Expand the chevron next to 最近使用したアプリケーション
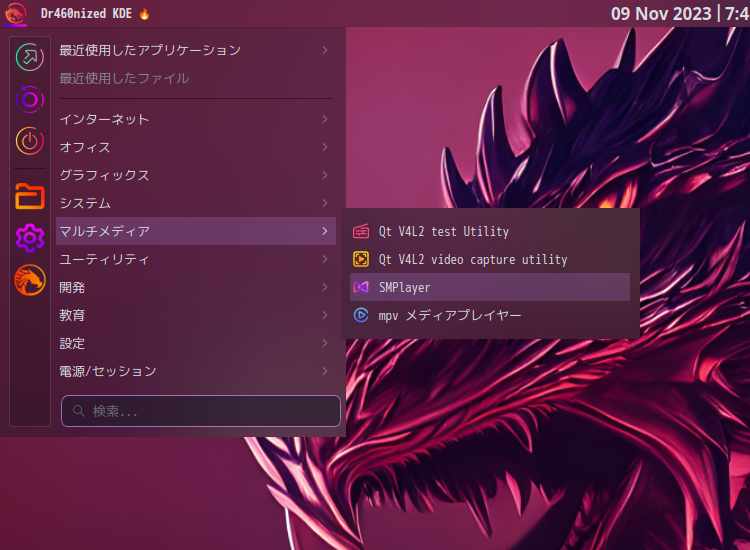The image size is (750, 550). 325,50
